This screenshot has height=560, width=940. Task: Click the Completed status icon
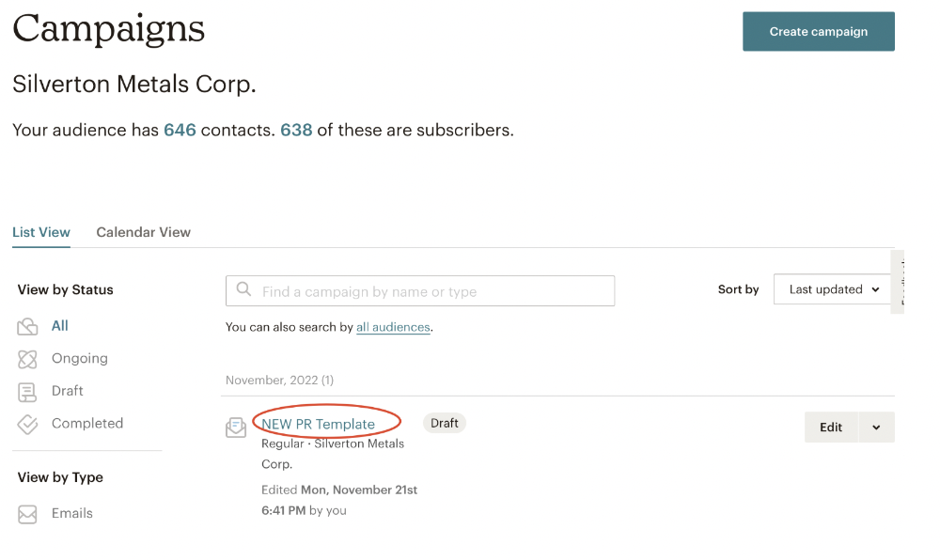point(27,425)
